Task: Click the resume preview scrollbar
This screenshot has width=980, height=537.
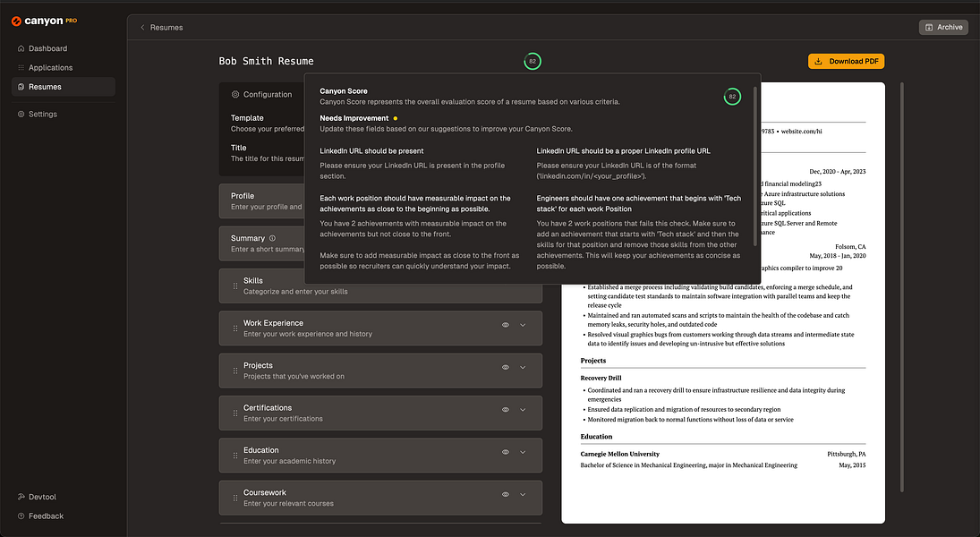Action: coord(902,286)
